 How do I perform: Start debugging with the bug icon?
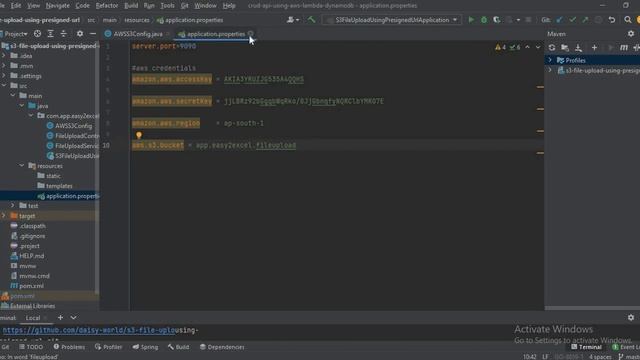click(x=484, y=20)
